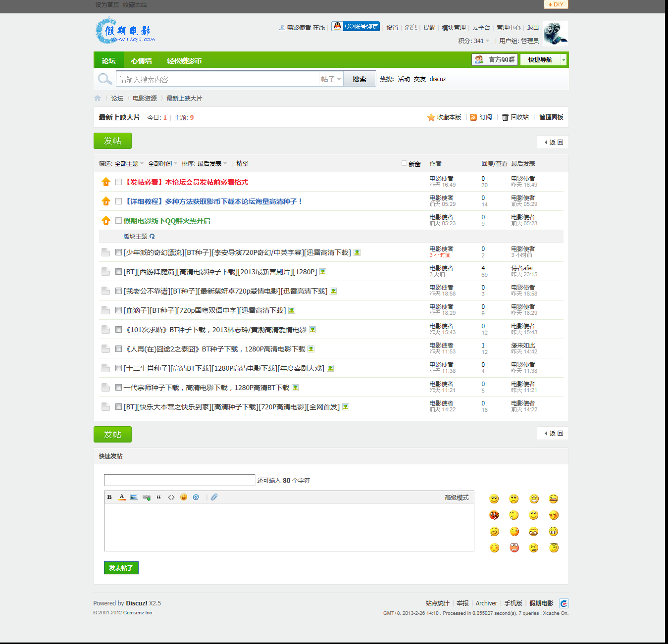
Task: Check the 新窗 new window checkbox
Action: point(404,163)
